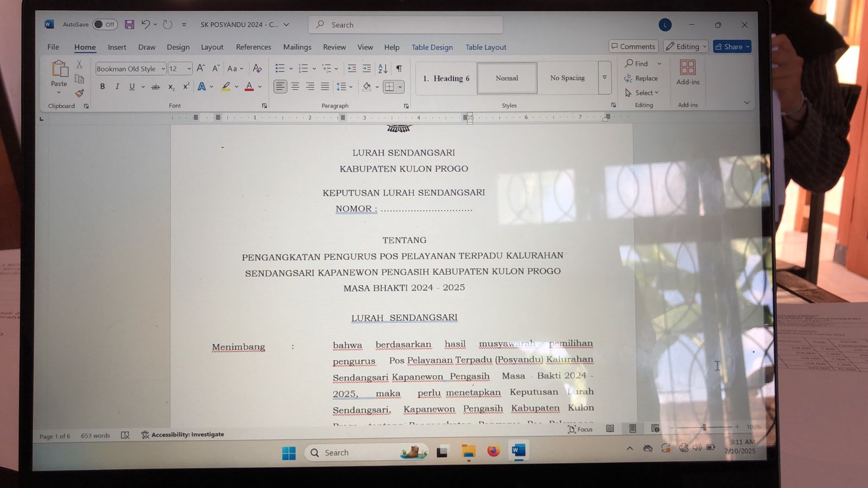
Task: Click the Undo arrow icon
Action: (x=145, y=24)
